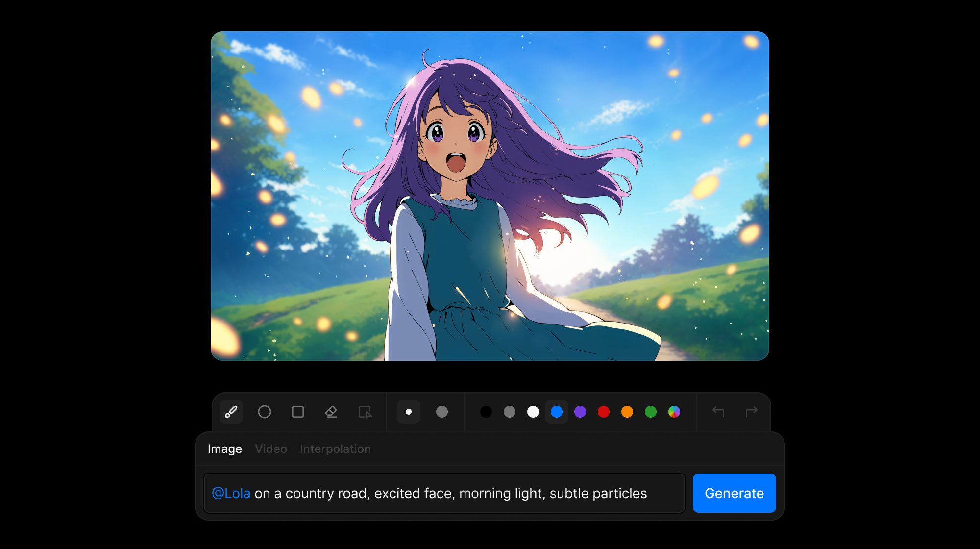
Task: Select the Image tab
Action: [x=225, y=449]
